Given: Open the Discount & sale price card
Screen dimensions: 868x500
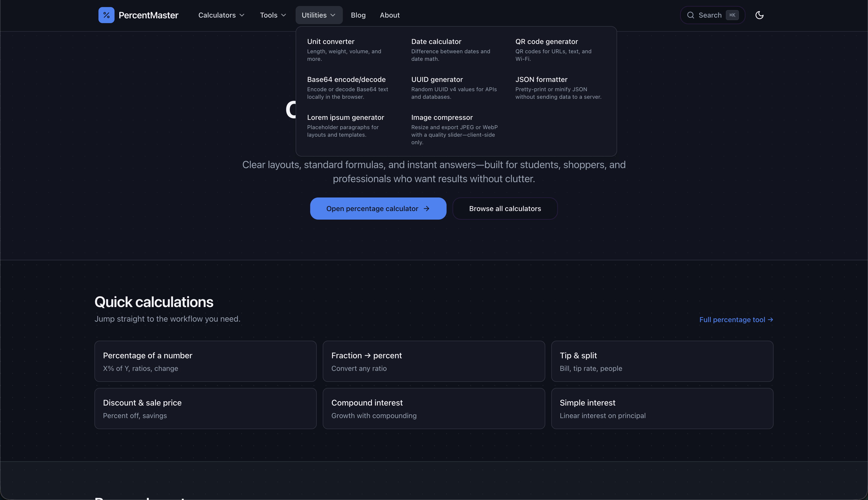Looking at the screenshot, I should click(205, 408).
